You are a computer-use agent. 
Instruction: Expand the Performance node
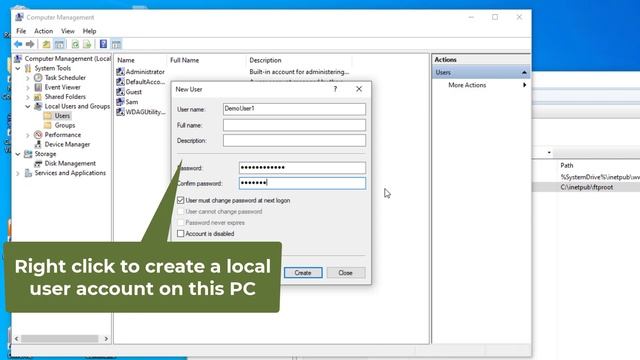pyautogui.click(x=28, y=135)
